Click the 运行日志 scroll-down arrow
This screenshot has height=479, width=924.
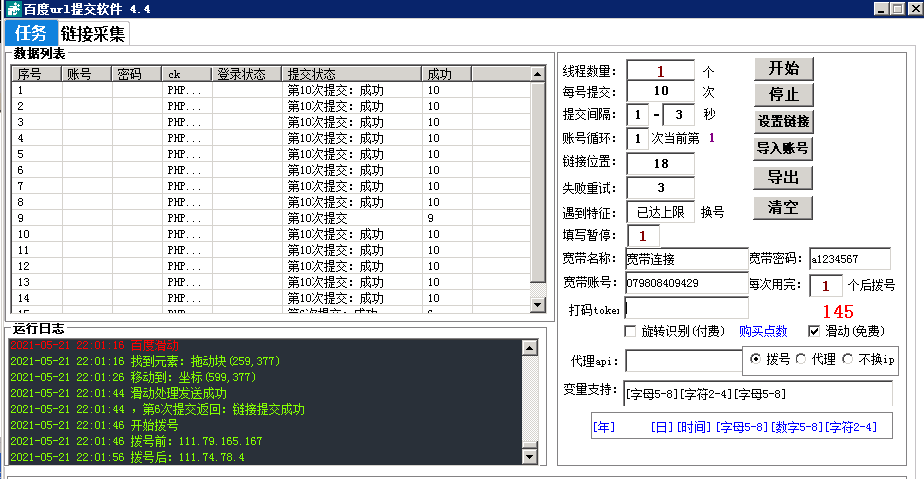click(x=529, y=457)
